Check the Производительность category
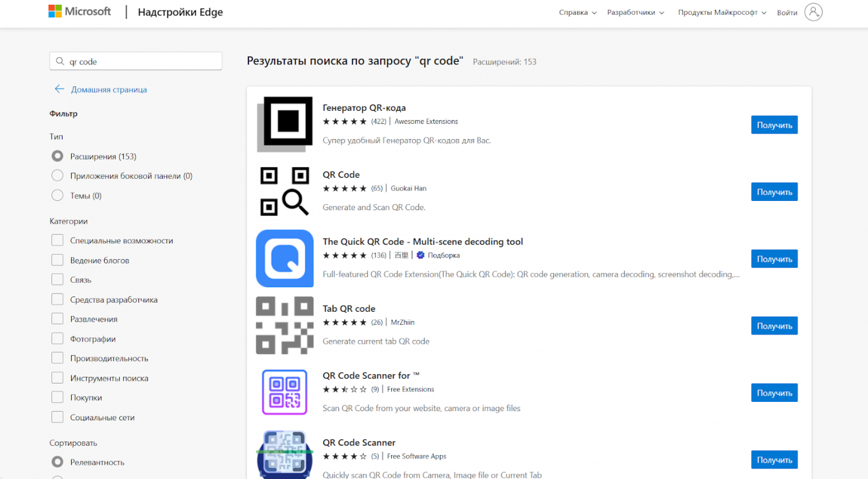Image resolution: width=868 pixels, height=479 pixels. pyautogui.click(x=58, y=358)
